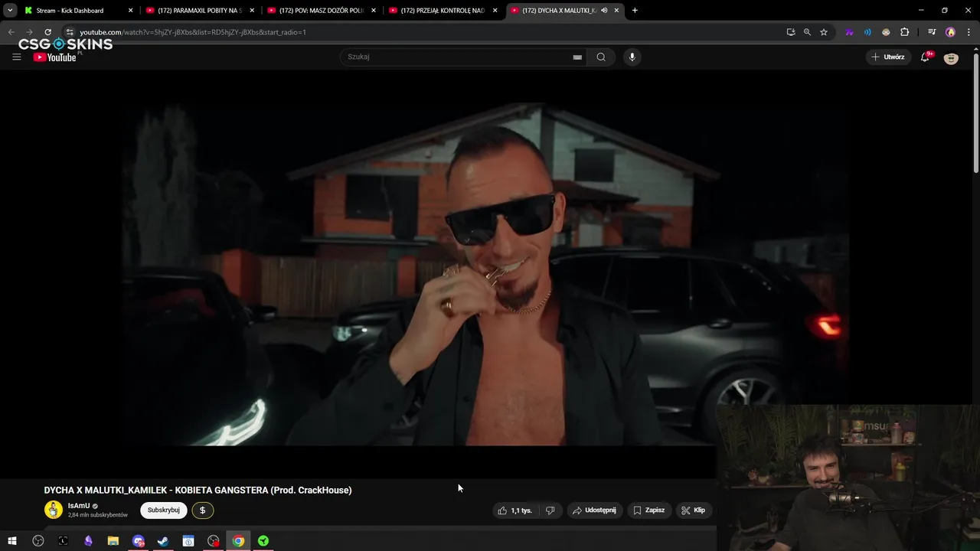The height and width of the screenshot is (551, 980).
Task: Open Chrome three-dot menu
Action: pyautogui.click(x=969, y=32)
